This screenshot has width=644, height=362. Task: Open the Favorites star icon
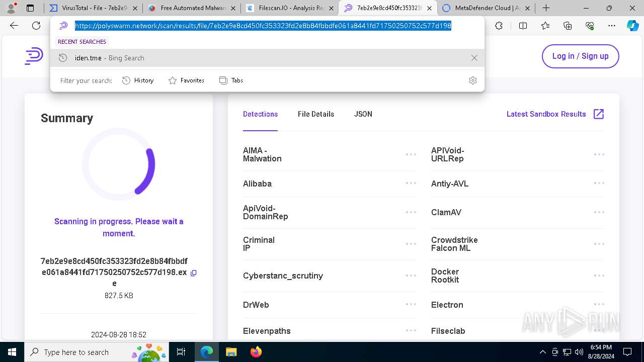[545, 26]
